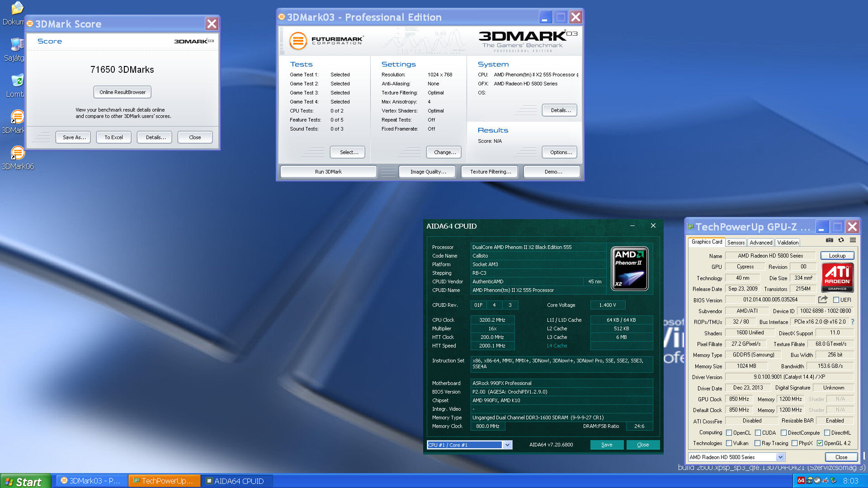This screenshot has width=868, height=488.
Task: Toggle the CUDA checkbox
Action: pyautogui.click(x=758, y=432)
